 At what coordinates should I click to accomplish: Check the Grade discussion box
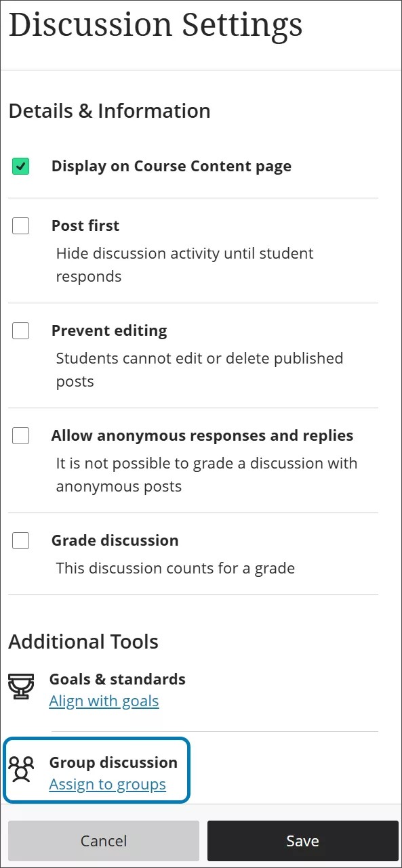pyautogui.click(x=20, y=540)
